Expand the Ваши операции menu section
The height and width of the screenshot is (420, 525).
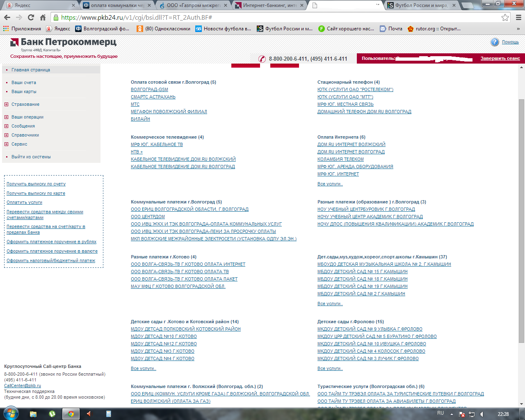point(6,117)
